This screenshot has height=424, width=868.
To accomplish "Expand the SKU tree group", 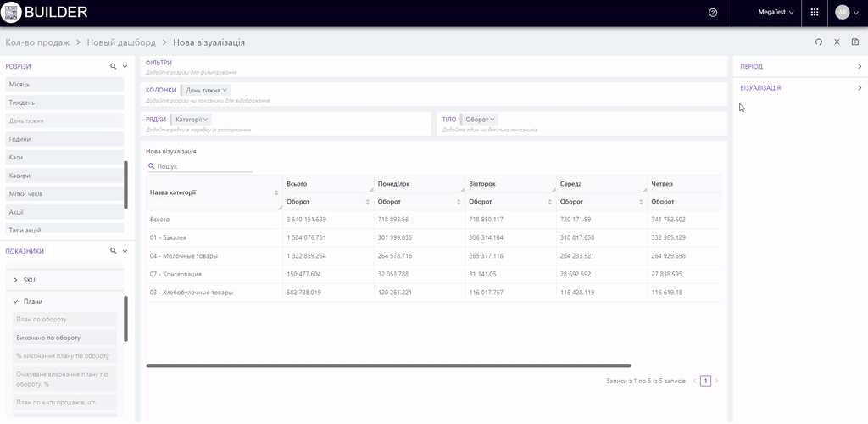I will click(x=15, y=280).
